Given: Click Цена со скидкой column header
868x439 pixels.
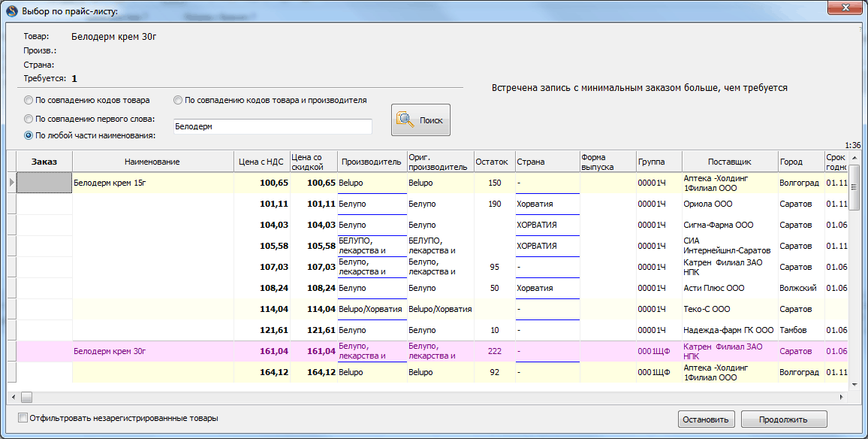Looking at the screenshot, I should click(313, 162).
